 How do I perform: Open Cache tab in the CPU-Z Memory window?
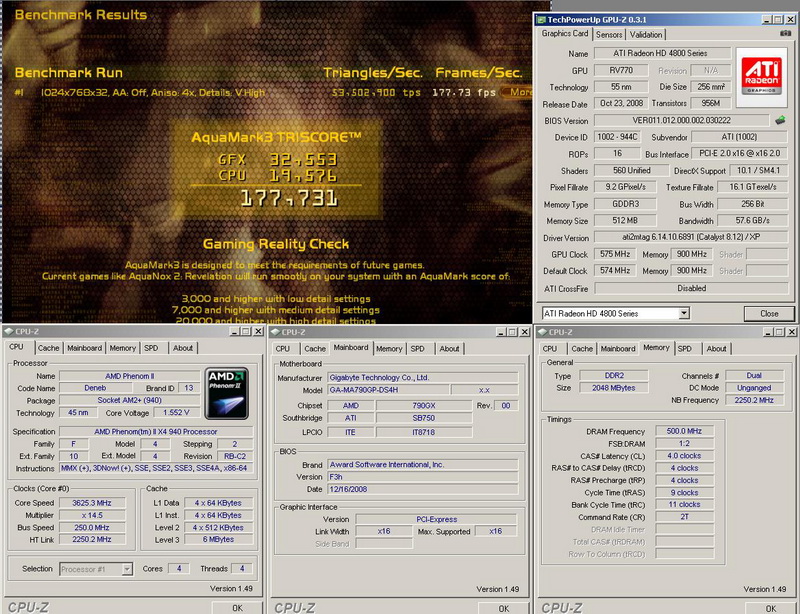582,349
